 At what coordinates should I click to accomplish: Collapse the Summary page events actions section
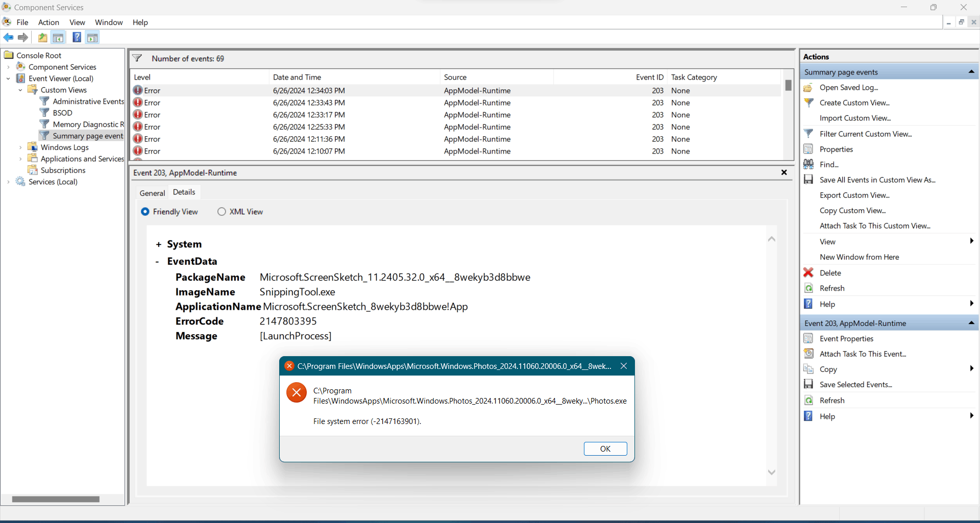click(971, 72)
